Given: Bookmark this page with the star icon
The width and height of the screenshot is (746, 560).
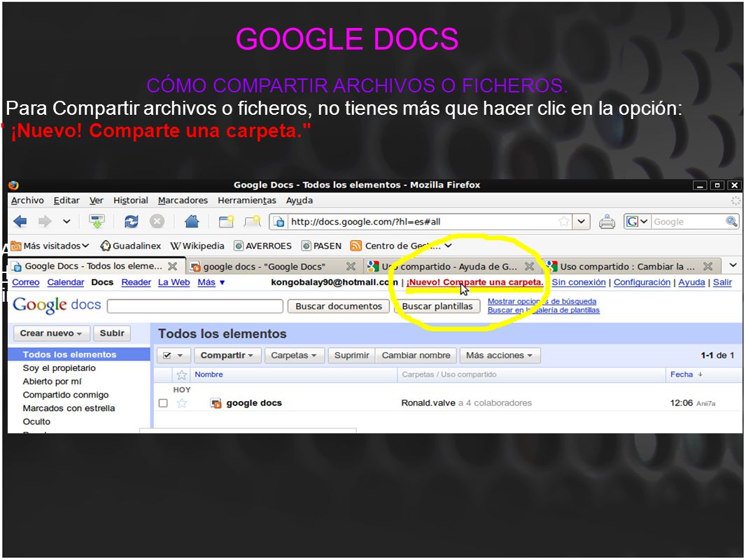Looking at the screenshot, I should pos(564,222).
